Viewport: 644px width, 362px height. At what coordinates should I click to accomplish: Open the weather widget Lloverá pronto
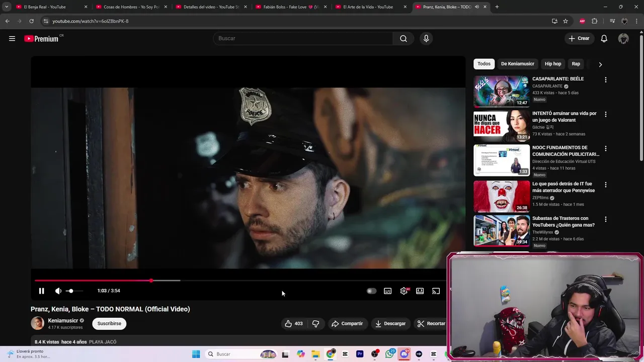[29, 354]
